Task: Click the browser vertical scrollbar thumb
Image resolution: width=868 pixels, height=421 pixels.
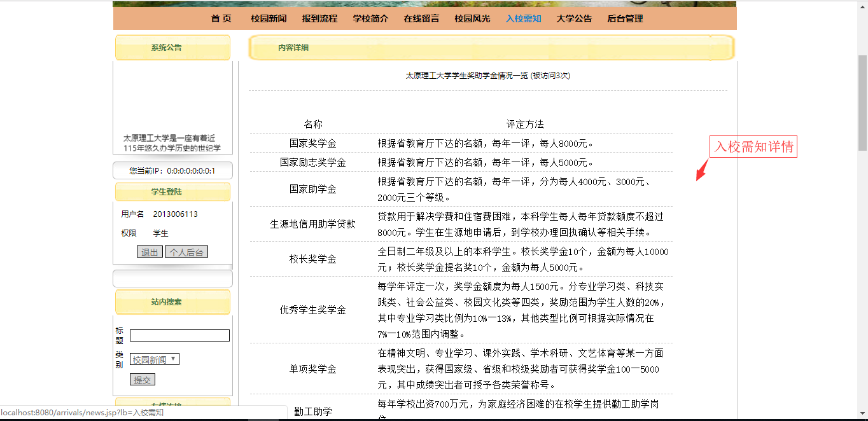Action: coord(862,102)
